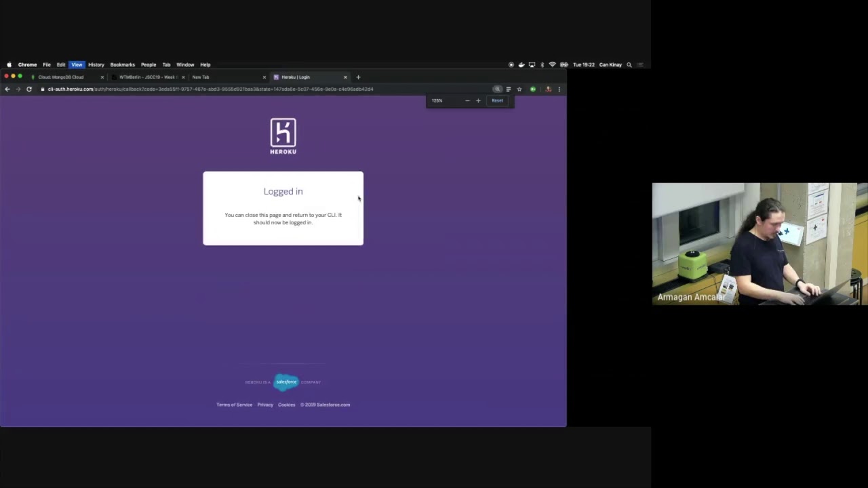The width and height of the screenshot is (868, 488).
Task: Reset page zoom level
Action: click(x=498, y=101)
